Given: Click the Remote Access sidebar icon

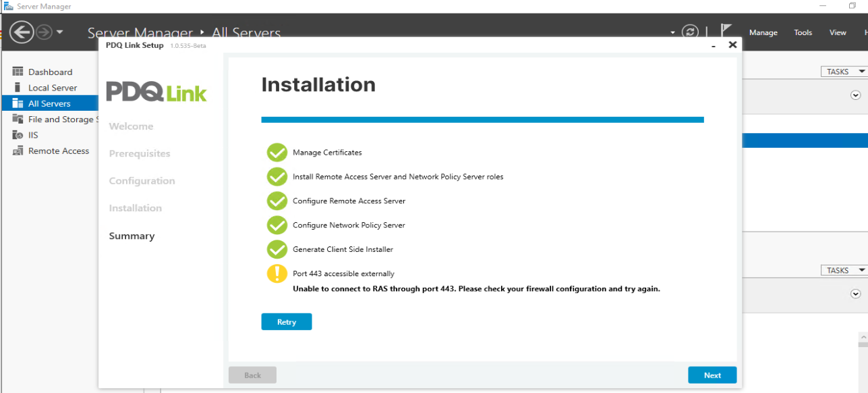Looking at the screenshot, I should tap(18, 151).
